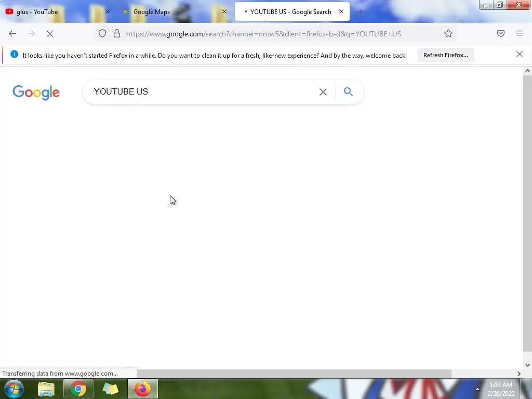Clear the Google search box text
532x399 pixels.
tap(323, 92)
